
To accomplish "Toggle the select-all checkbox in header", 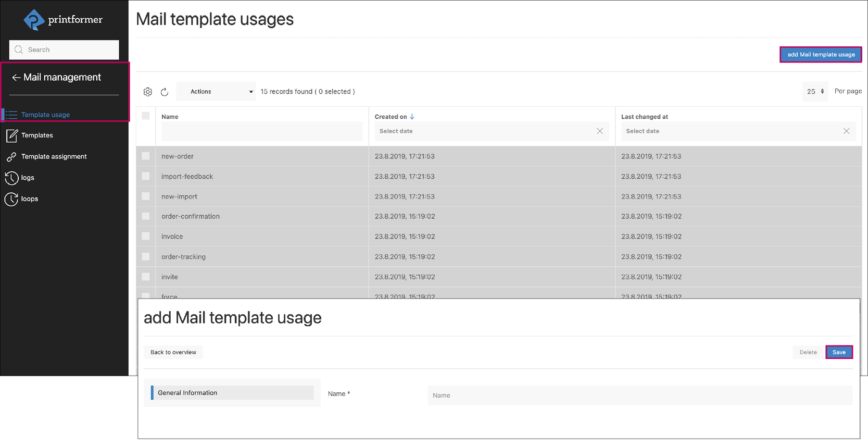I will (146, 116).
